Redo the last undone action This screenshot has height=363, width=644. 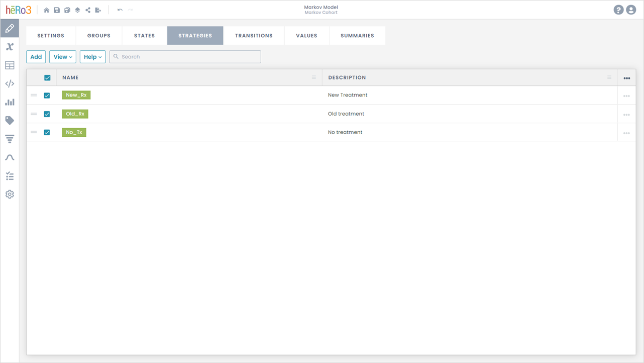tap(131, 10)
